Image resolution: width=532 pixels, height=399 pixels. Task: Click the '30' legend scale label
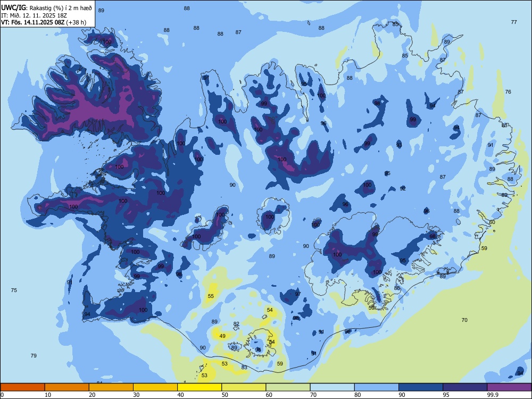coord(136,395)
